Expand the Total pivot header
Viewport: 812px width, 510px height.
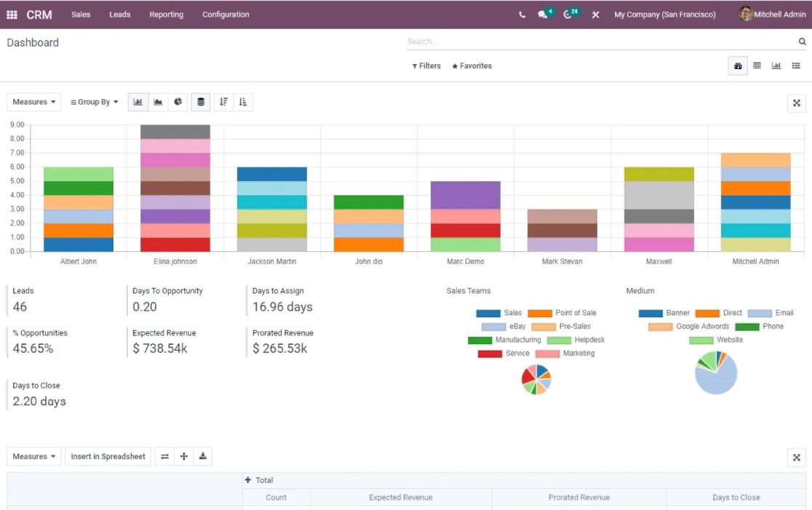(x=259, y=480)
